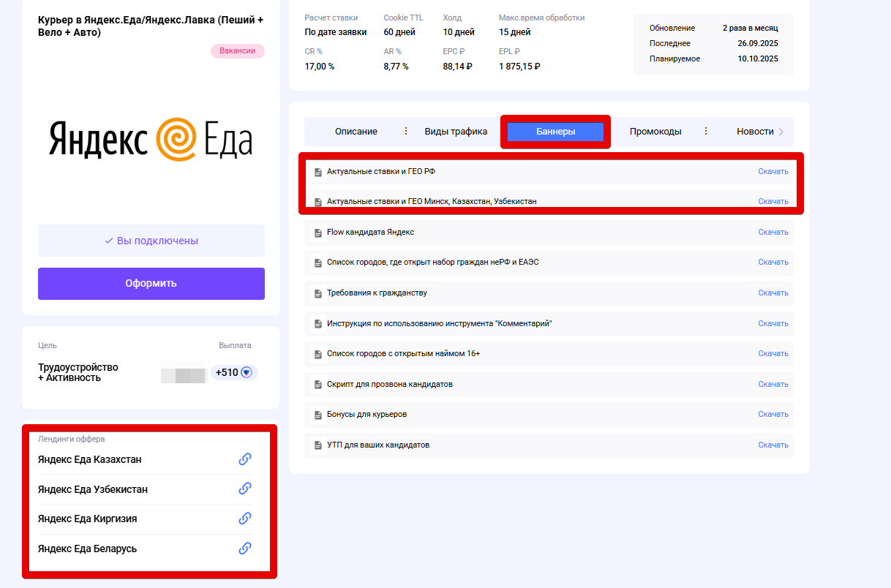Open Яндекс Еда Беларусь landing
The height and width of the screenshot is (588, 891).
pos(88,549)
